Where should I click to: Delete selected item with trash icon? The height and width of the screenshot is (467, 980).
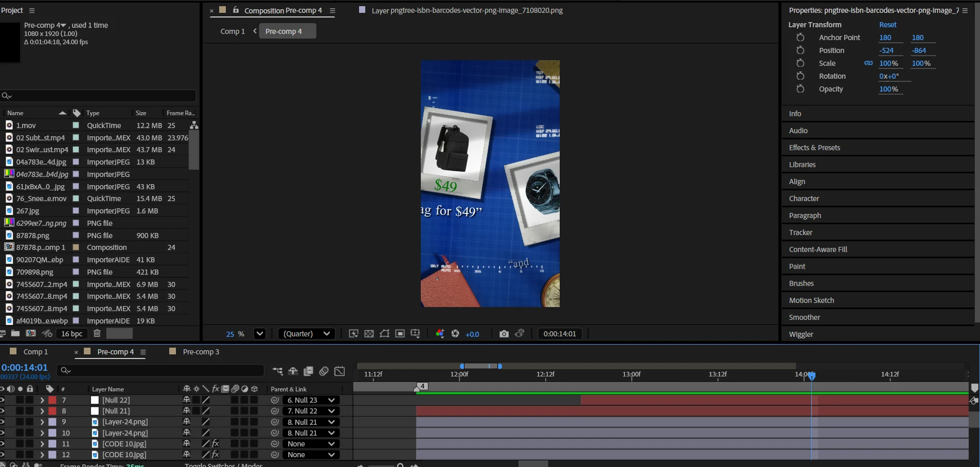[97, 333]
